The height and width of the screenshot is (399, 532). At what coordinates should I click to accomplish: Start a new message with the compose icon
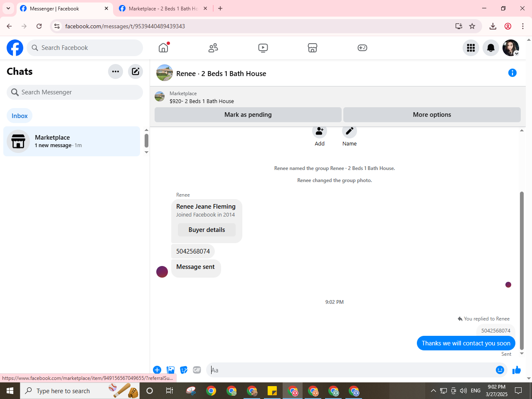[x=135, y=71]
